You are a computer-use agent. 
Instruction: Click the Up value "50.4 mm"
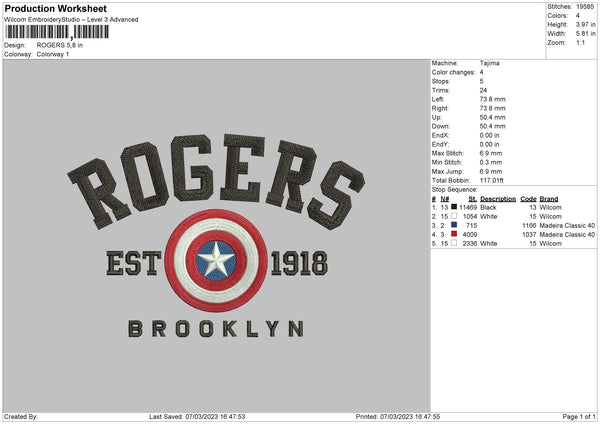(492, 117)
